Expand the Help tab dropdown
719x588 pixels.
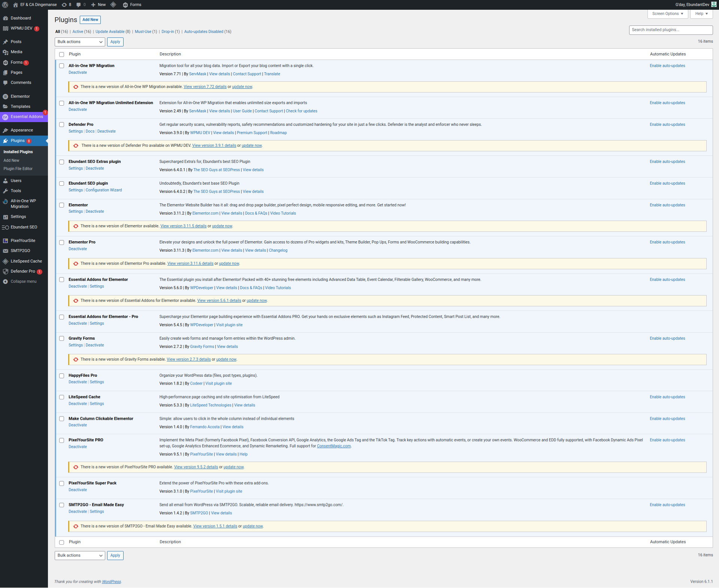coord(701,14)
